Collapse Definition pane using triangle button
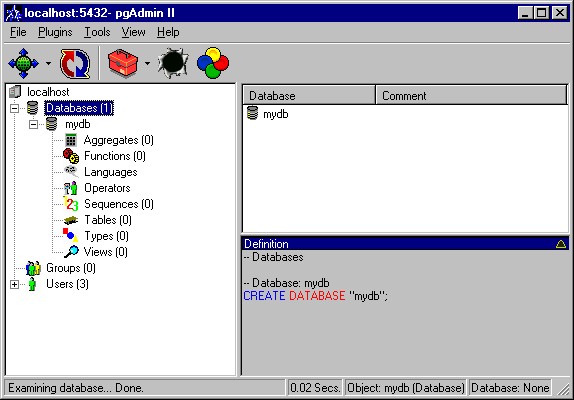 click(560, 244)
